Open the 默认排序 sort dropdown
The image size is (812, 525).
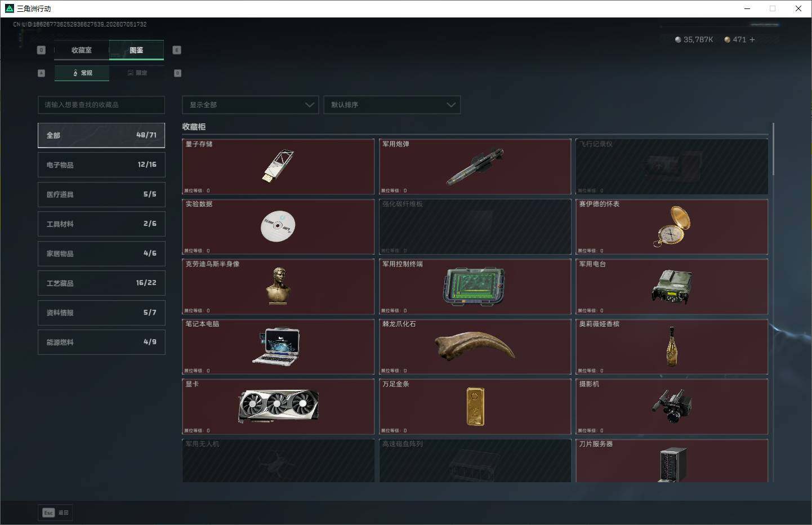click(x=392, y=105)
